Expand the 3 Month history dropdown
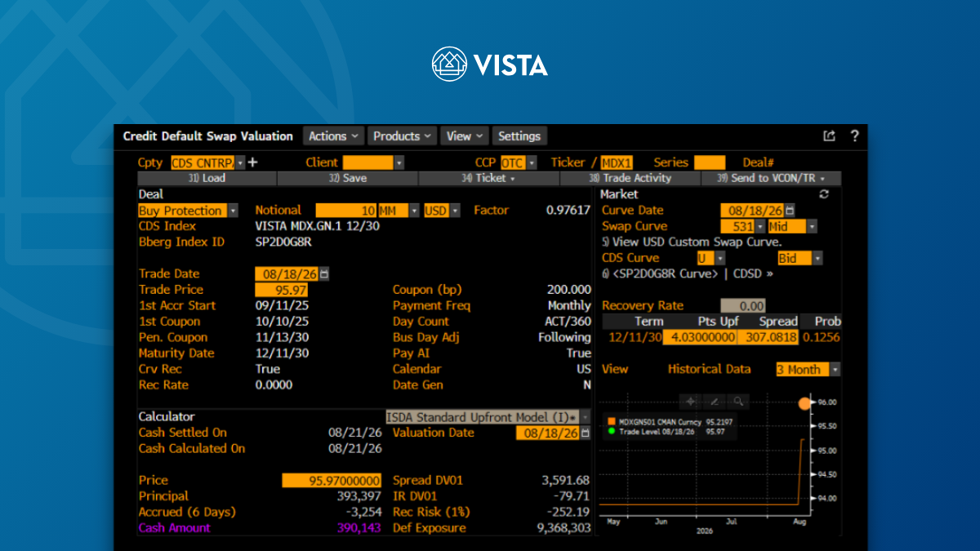The image size is (980, 551). click(x=835, y=370)
